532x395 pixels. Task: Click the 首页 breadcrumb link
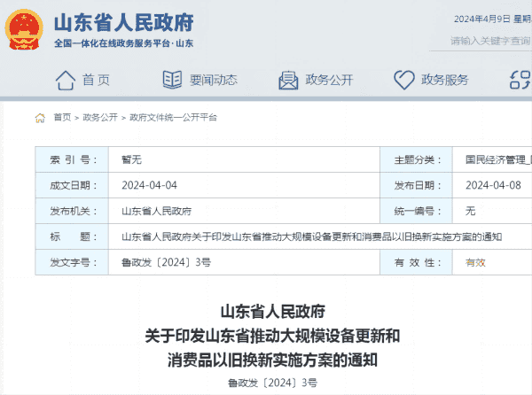click(x=62, y=117)
